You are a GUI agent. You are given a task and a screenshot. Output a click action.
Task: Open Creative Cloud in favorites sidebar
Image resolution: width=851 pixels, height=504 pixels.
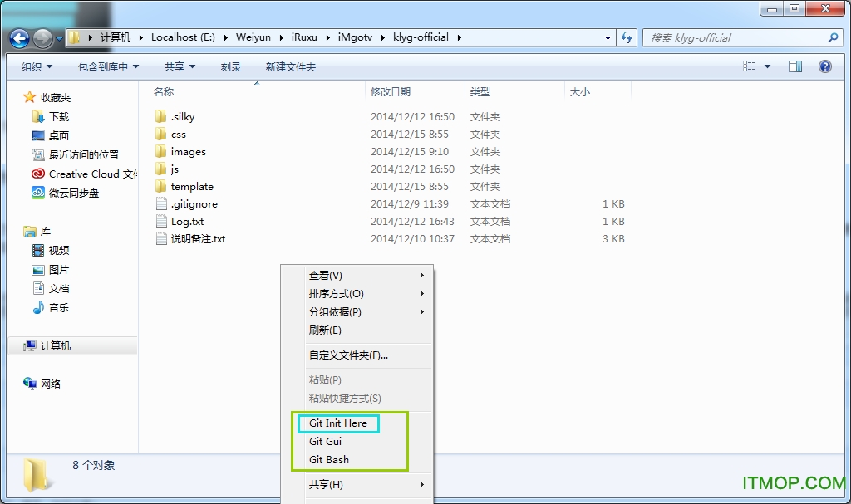38,174
